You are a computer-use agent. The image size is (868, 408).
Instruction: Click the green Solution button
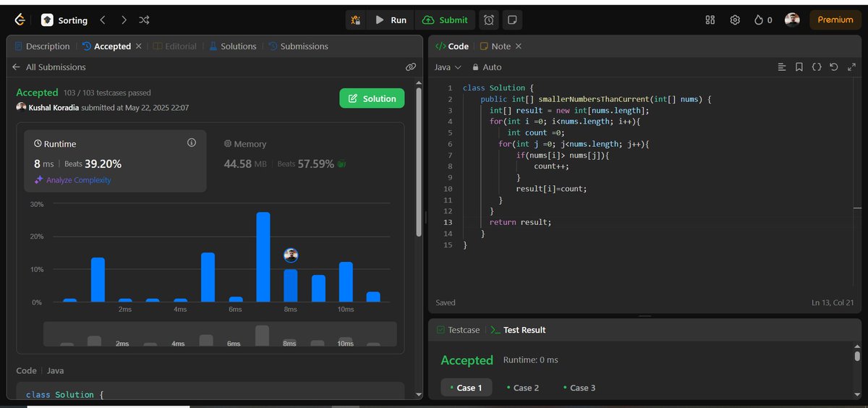(372, 98)
